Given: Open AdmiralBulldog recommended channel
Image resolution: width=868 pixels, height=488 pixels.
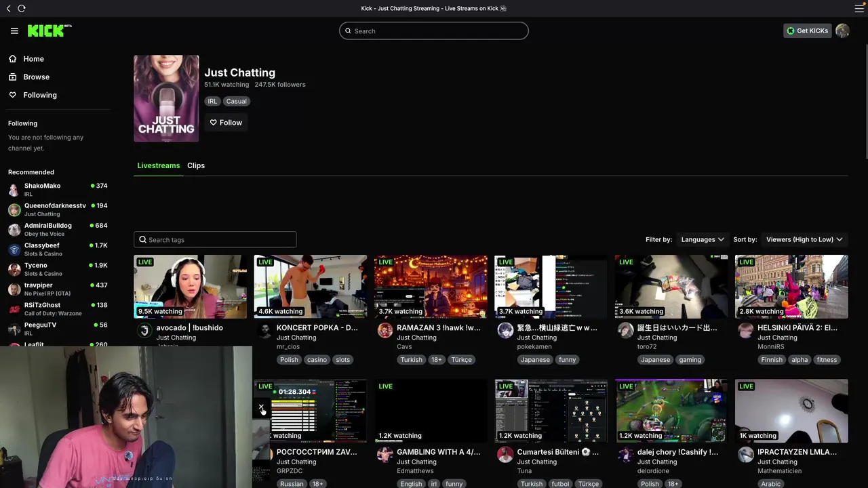Looking at the screenshot, I should tap(58, 229).
